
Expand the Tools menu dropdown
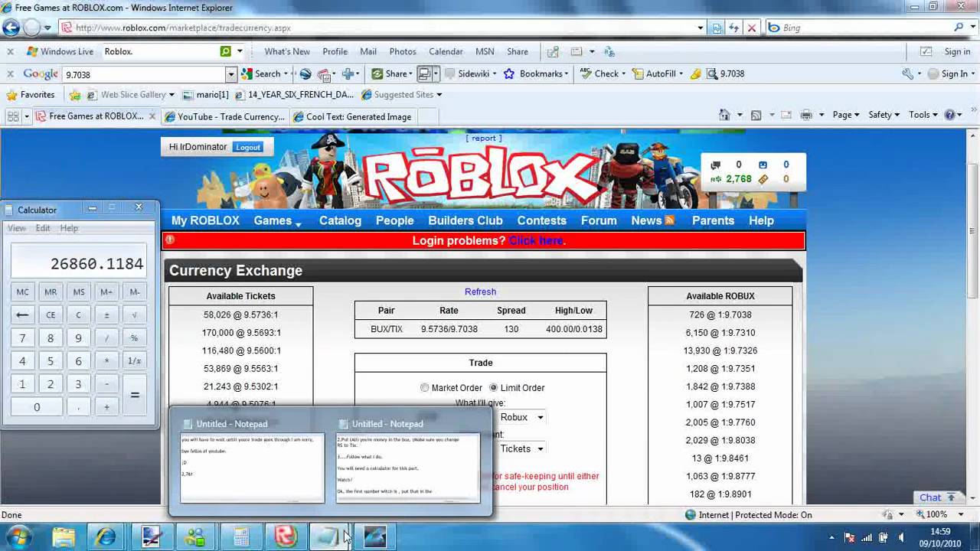923,115
